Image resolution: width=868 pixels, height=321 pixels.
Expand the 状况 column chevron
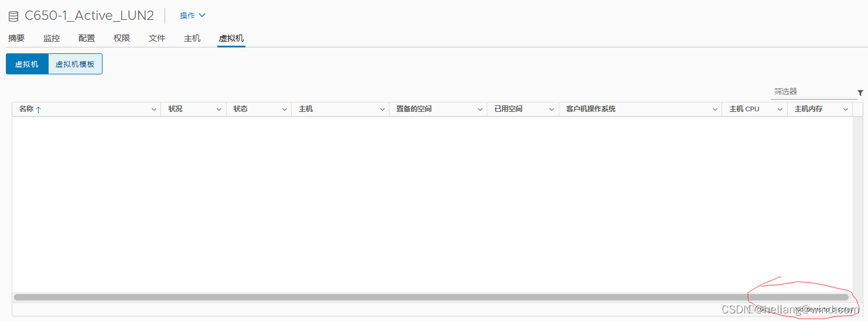pyautogui.click(x=219, y=110)
